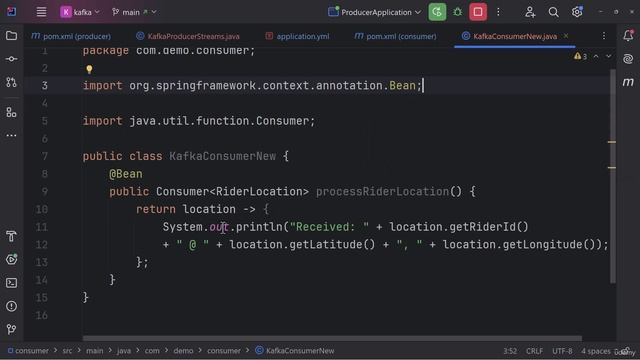640x360 pixels.
Task: Open Search Everywhere magnifier
Action: click(553, 12)
